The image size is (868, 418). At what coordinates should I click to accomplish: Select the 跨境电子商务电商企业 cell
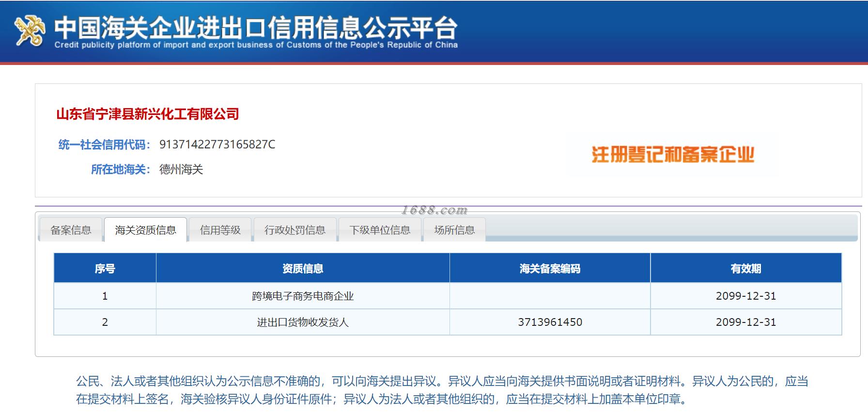303,296
